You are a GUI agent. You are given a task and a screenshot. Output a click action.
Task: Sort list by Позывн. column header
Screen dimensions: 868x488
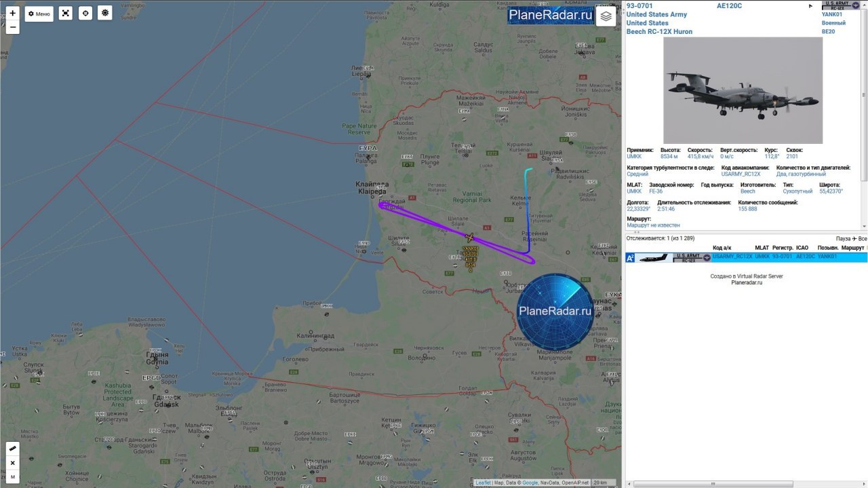pyautogui.click(x=827, y=248)
